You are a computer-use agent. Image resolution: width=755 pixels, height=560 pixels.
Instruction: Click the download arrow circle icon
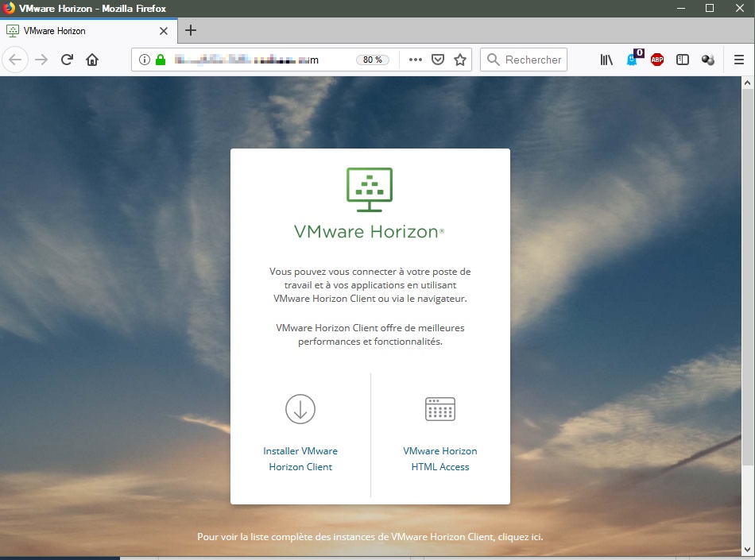coord(300,409)
